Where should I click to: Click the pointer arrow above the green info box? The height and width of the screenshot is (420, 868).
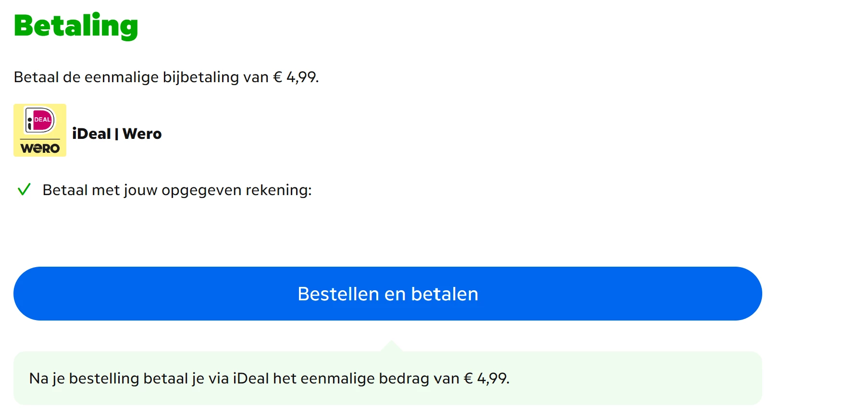pos(392,346)
